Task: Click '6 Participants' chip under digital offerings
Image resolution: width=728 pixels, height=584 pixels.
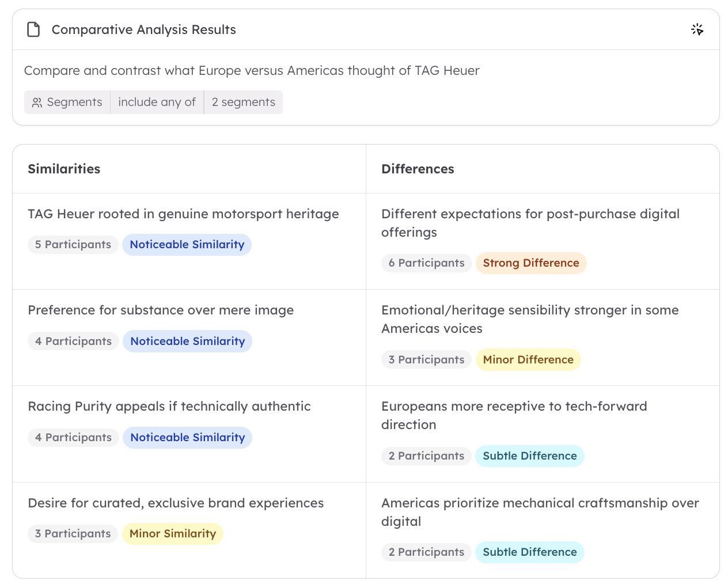Action: pos(426,263)
